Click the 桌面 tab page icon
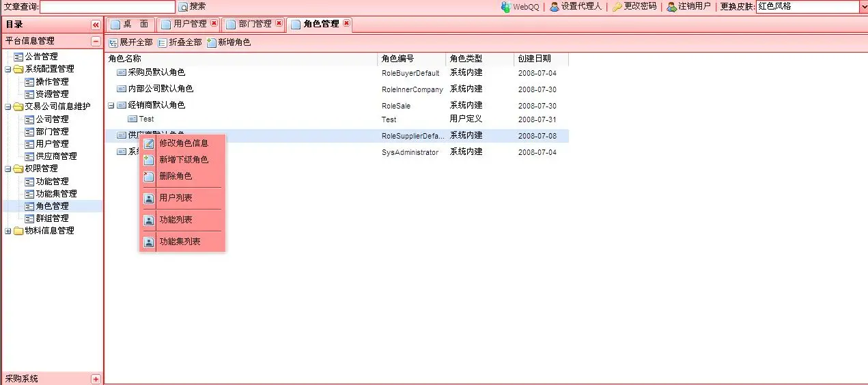The width and height of the screenshot is (868, 385). tap(115, 24)
